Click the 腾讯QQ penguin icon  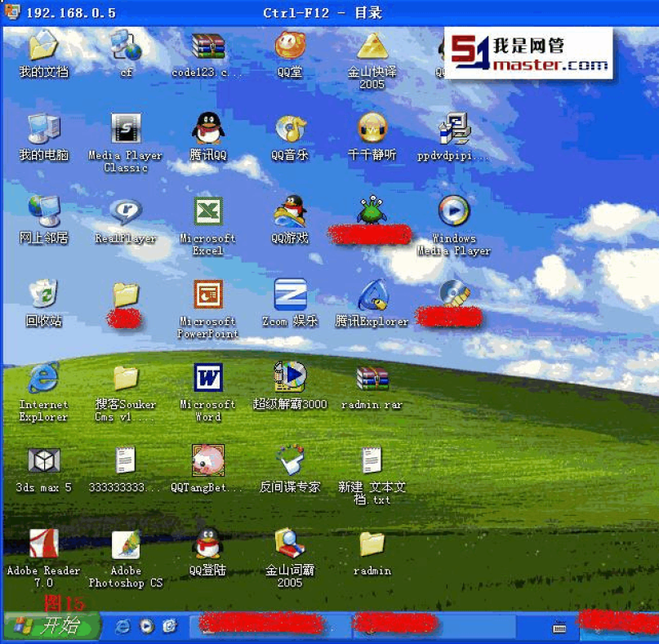point(208,130)
